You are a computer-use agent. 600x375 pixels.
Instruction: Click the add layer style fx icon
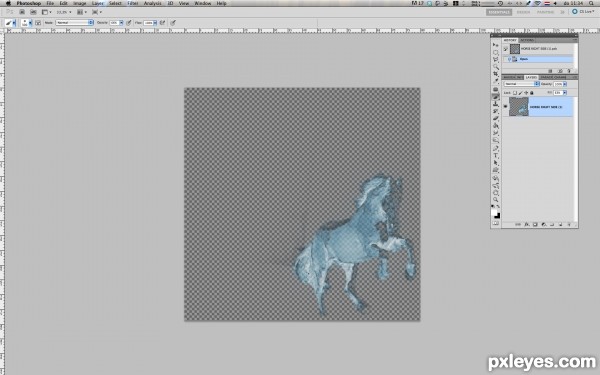click(x=527, y=225)
